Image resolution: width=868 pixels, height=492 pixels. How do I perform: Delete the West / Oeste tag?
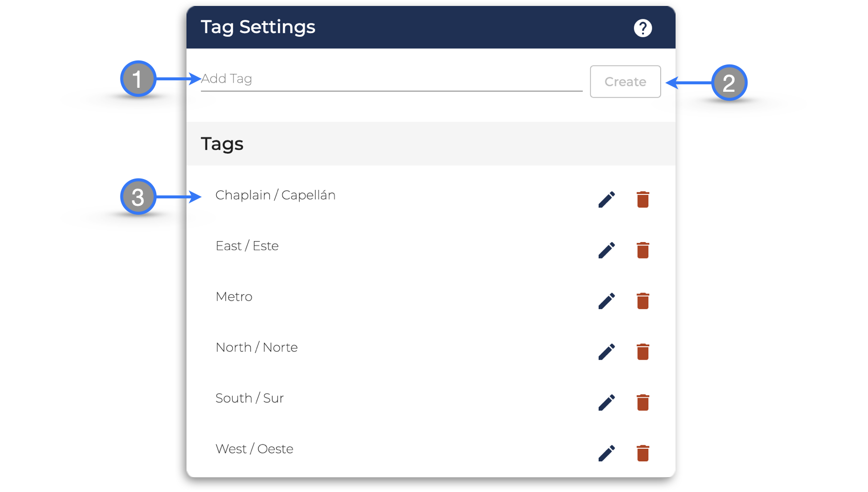click(x=643, y=453)
